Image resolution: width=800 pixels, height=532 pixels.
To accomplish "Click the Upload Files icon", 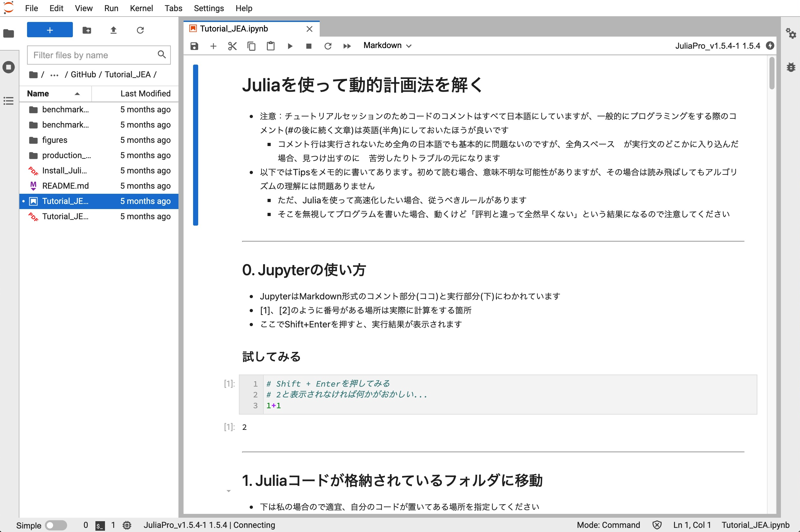I will pos(114,30).
